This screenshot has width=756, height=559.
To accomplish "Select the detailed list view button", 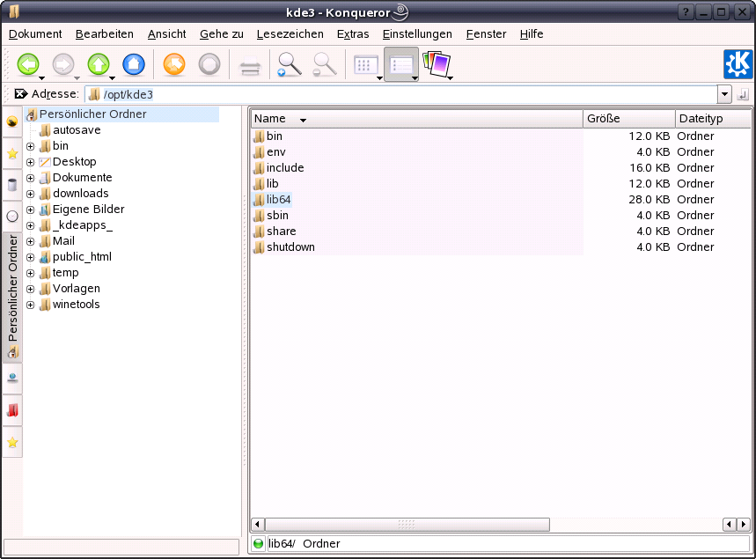I will pos(400,64).
